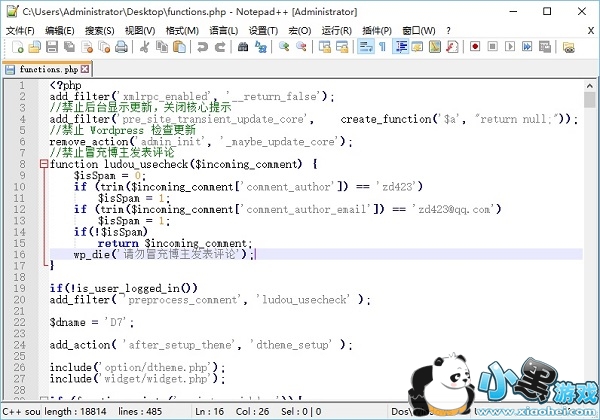Click the vertical scrollbar up arrow
This screenshot has height=420, width=600.
point(590,86)
